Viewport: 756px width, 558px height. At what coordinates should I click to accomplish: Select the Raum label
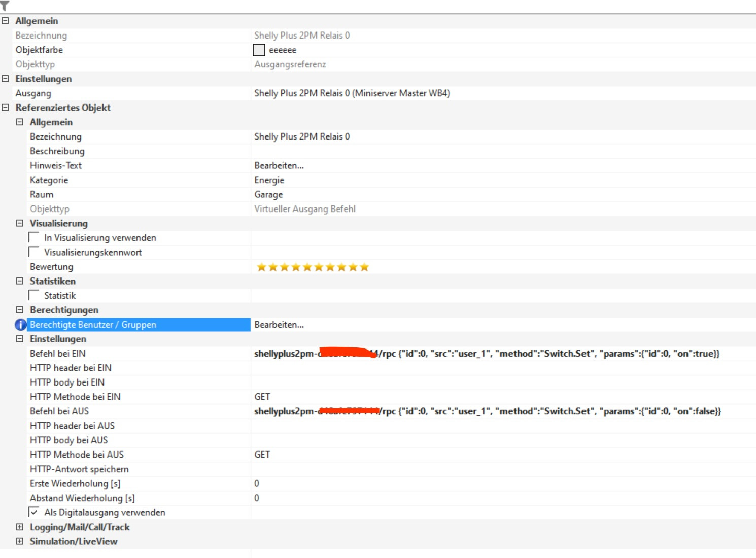[x=42, y=194]
